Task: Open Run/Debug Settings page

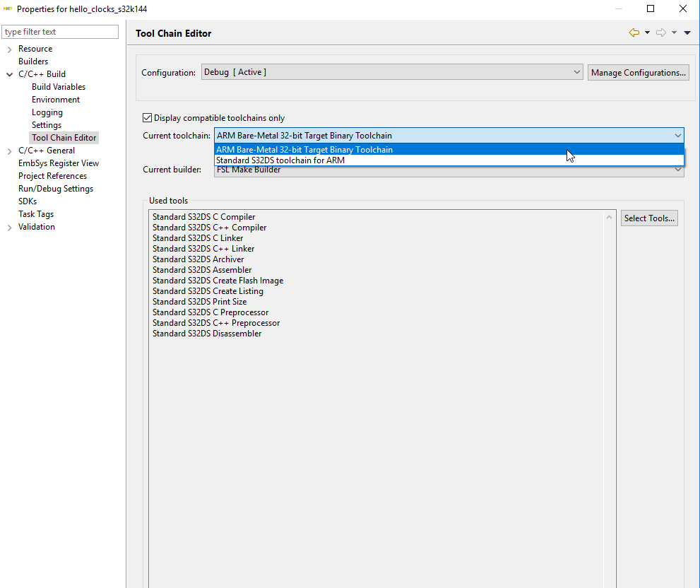Action: [56, 189]
